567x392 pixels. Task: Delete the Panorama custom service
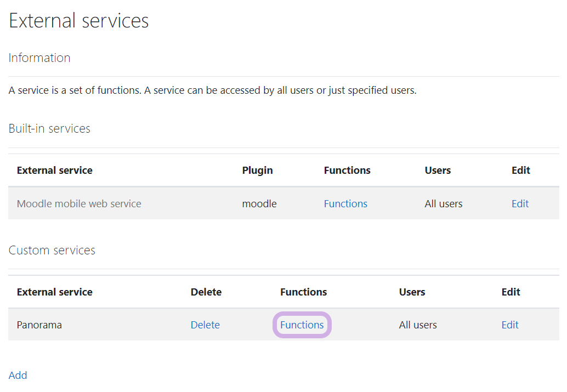(x=205, y=325)
